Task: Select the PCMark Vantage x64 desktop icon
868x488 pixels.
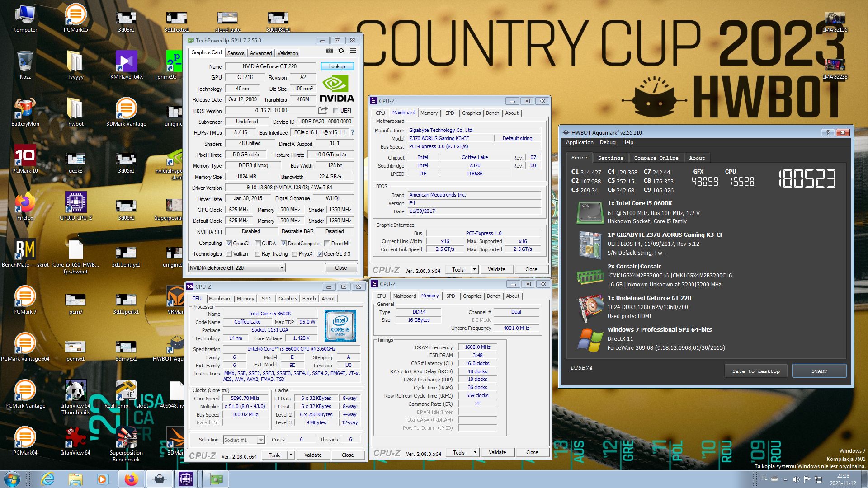Action: coord(25,347)
